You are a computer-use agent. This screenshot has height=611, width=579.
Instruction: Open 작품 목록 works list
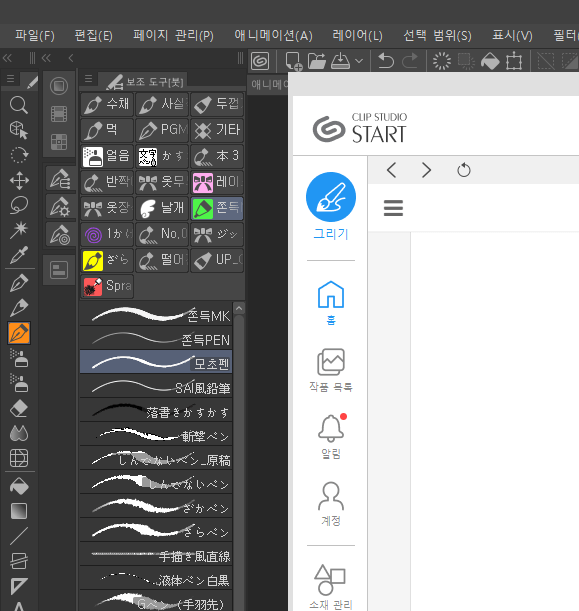pyautogui.click(x=331, y=370)
